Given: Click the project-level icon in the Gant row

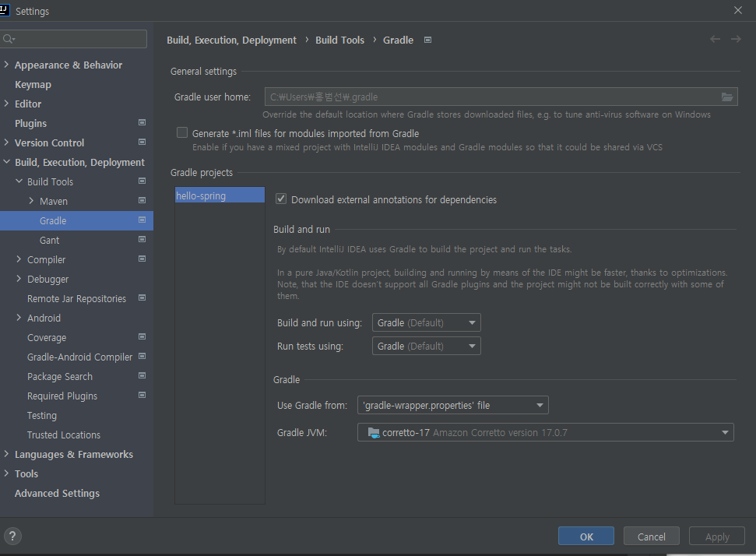Looking at the screenshot, I should coord(142,239).
